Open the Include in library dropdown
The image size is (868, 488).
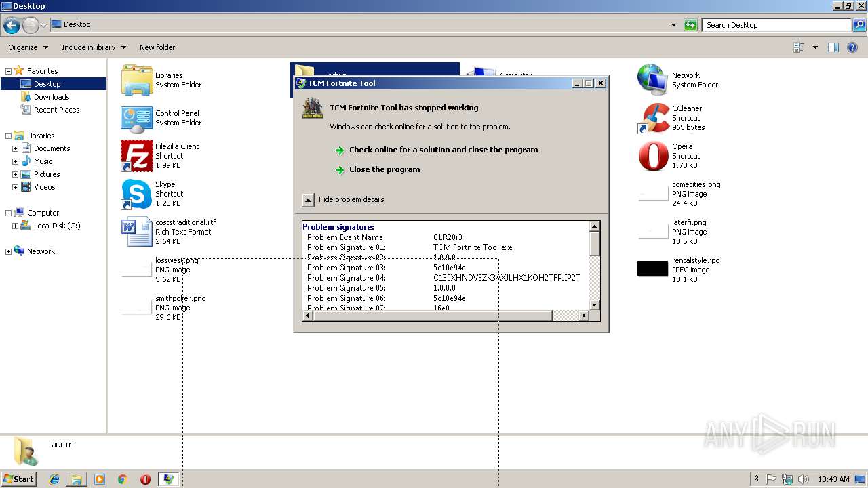pyautogui.click(x=94, y=47)
